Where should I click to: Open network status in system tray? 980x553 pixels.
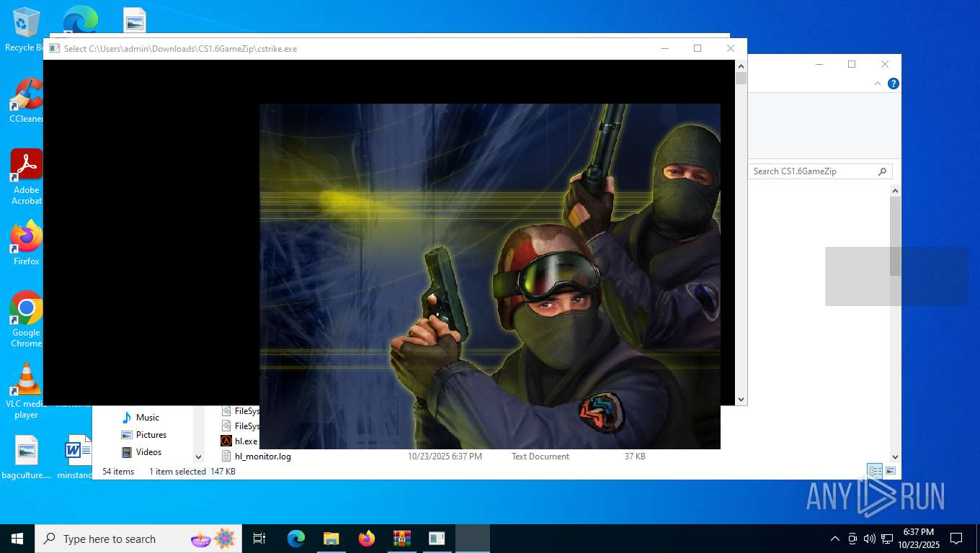tap(887, 539)
